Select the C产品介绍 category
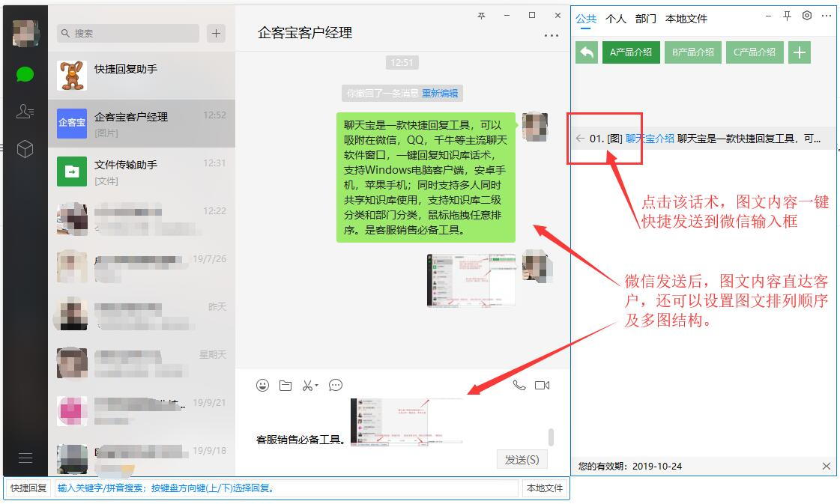840x504 pixels. (x=755, y=52)
